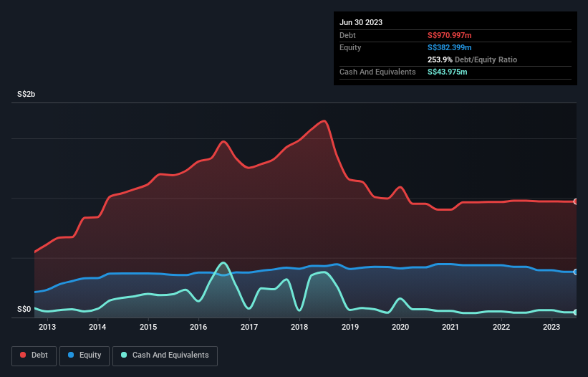
Task: Click the 2021 x-axis label
Action: pos(450,327)
